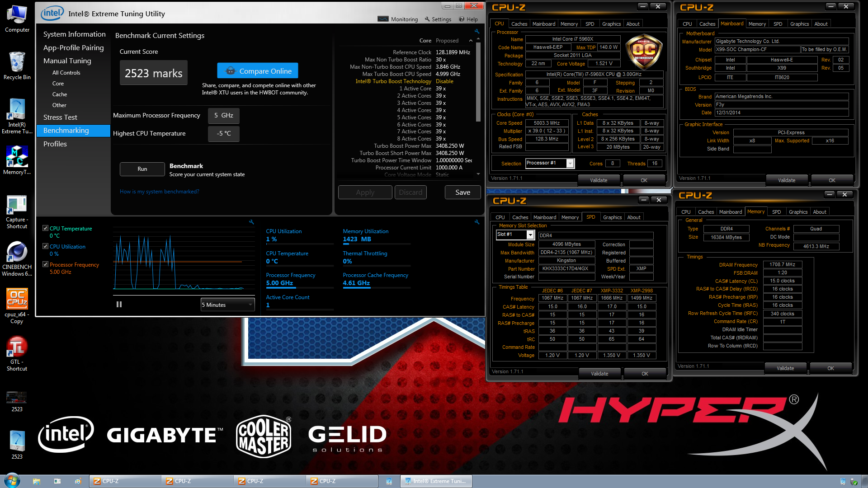Open XTU Help
The image size is (868, 488).
tap(468, 19)
